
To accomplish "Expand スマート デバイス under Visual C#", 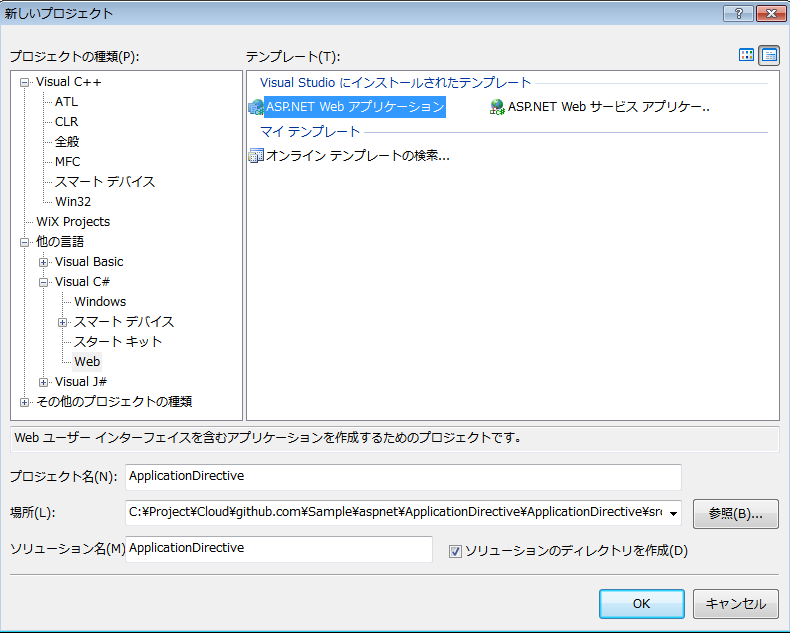I will 62,323.
